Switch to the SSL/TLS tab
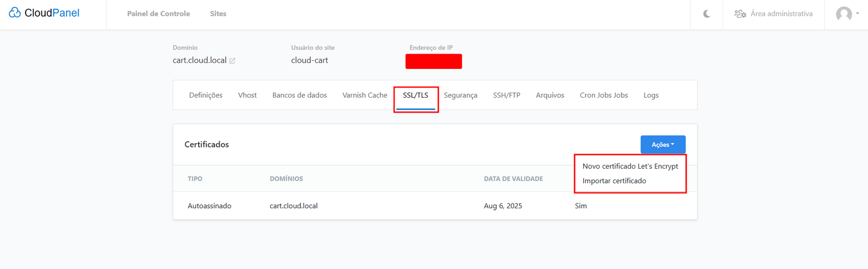This screenshot has height=269, width=868. 416,95
